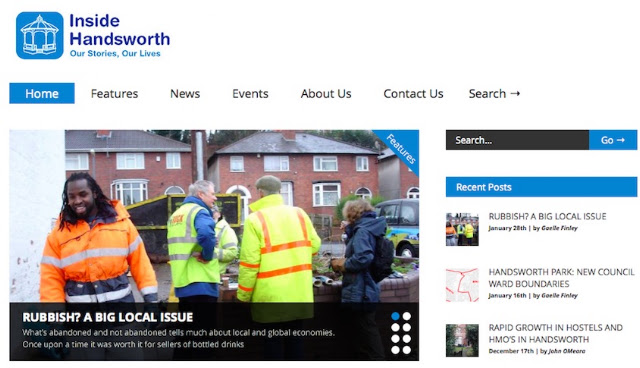Open the Handsworth Park: New Council Ward Boundaries post
Image resolution: width=640 pixels, height=368 pixels.
click(x=561, y=278)
